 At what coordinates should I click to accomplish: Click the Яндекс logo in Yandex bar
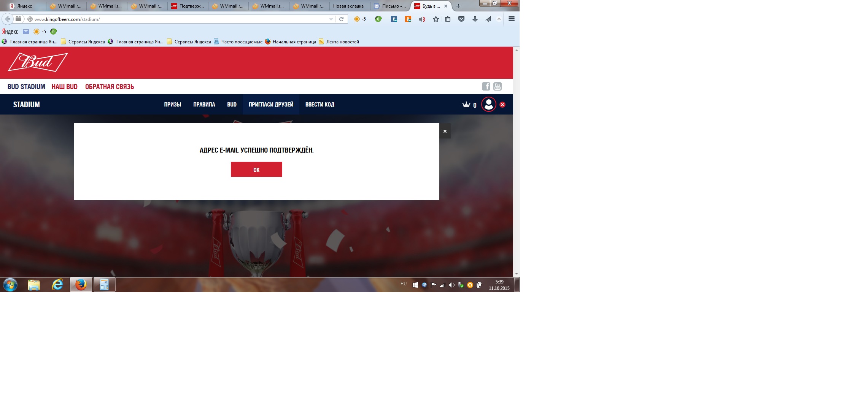(10, 32)
